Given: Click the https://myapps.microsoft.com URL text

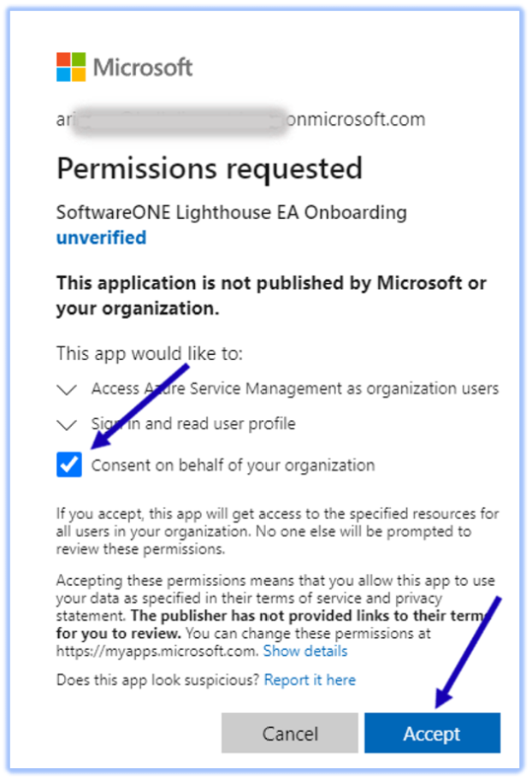Looking at the screenshot, I should click(157, 651).
